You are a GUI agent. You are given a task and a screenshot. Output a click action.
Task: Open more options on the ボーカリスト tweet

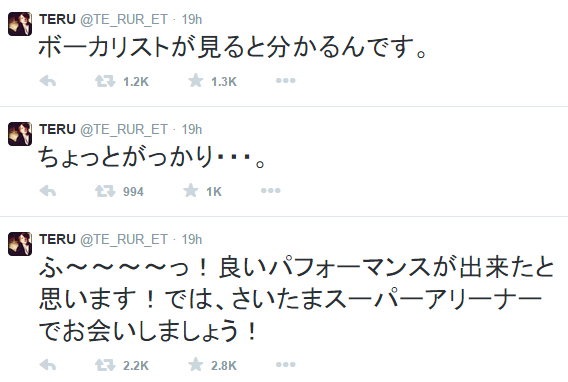pyautogui.click(x=285, y=80)
